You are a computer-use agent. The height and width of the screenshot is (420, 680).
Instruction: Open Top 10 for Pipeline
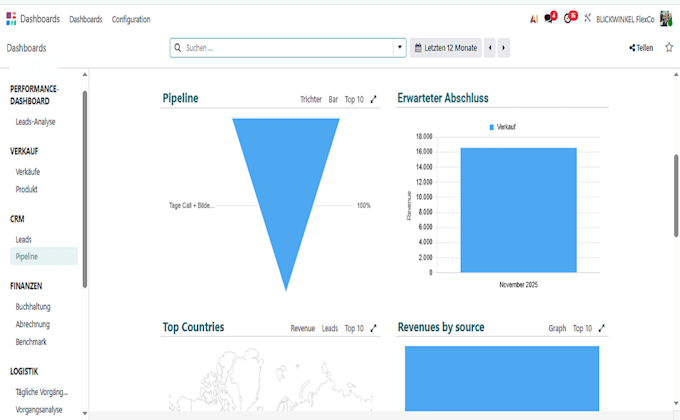tap(354, 99)
